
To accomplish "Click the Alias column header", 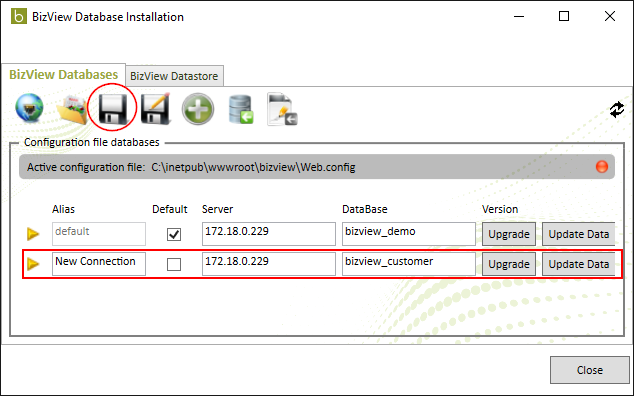I will pos(63,209).
